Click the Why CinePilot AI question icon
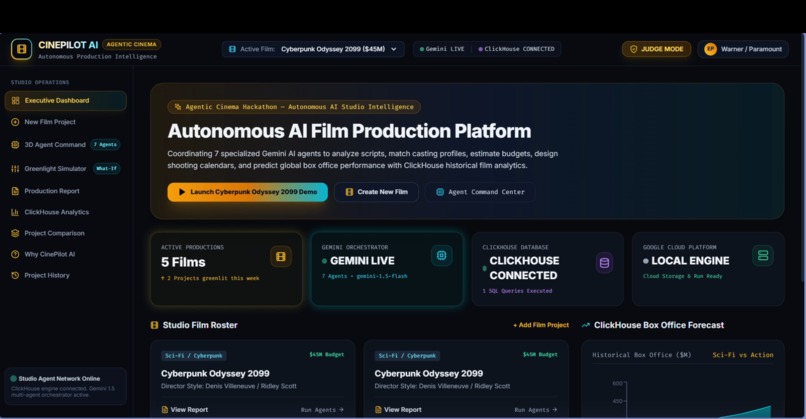 point(15,254)
